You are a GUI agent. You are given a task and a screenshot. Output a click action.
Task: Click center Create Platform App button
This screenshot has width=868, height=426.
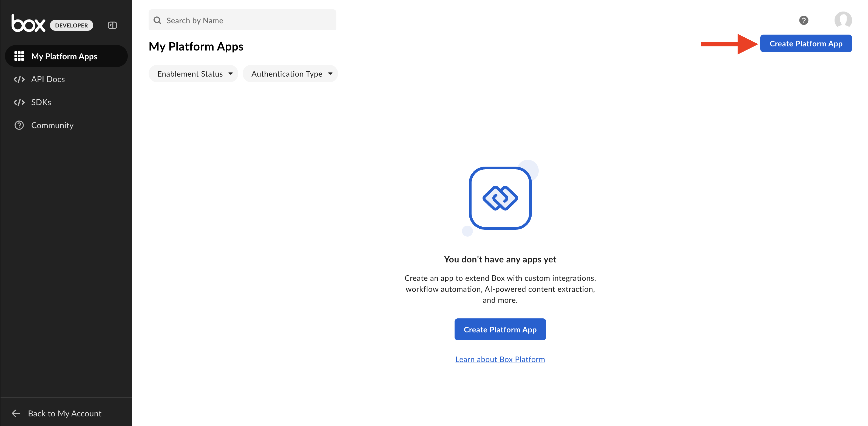point(500,329)
